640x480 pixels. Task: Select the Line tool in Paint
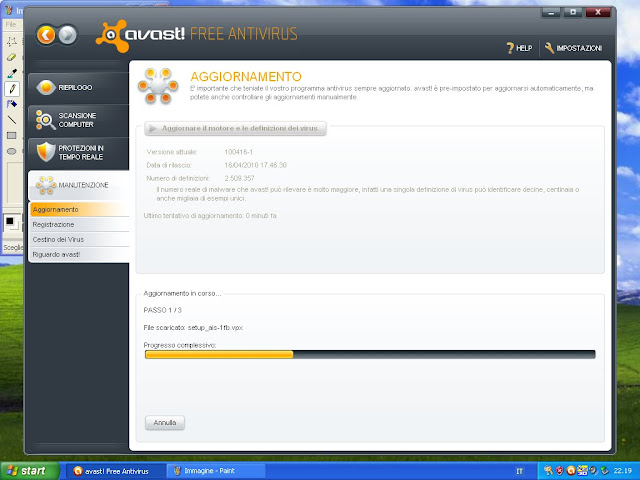click(x=12, y=120)
